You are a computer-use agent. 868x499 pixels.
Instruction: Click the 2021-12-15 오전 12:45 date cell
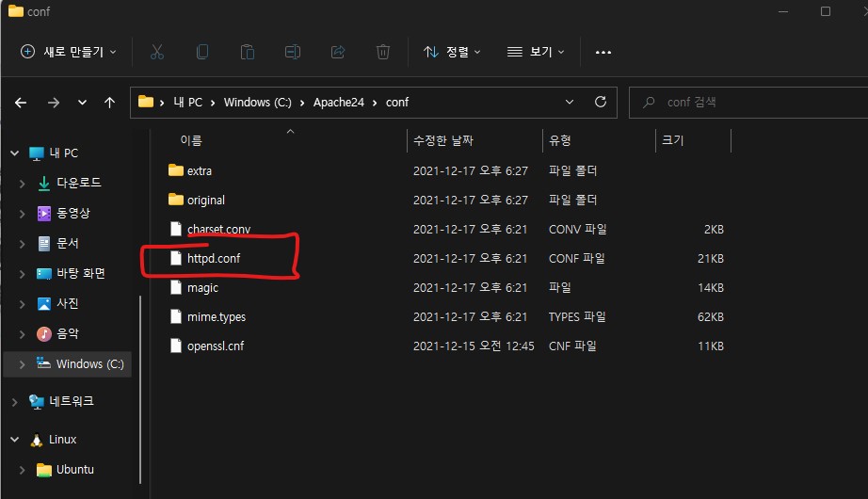coord(474,346)
